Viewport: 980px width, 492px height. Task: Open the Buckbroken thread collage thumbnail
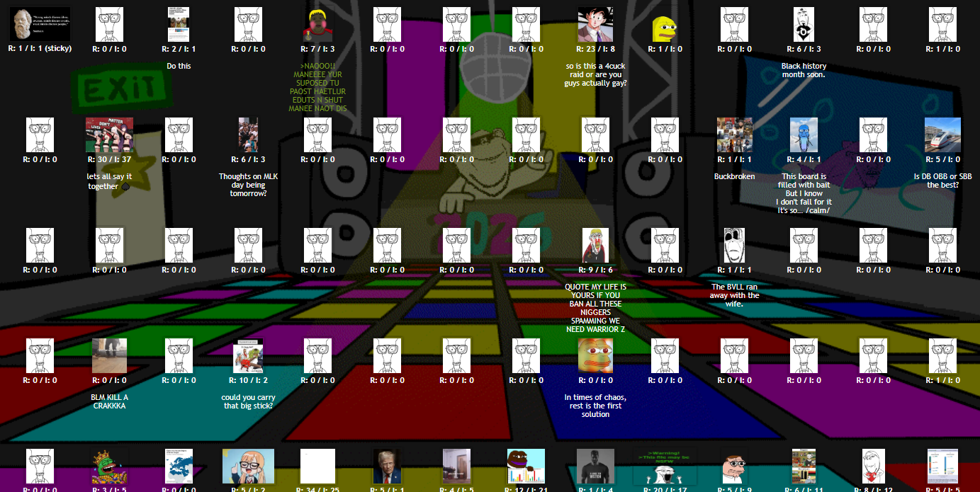734,135
